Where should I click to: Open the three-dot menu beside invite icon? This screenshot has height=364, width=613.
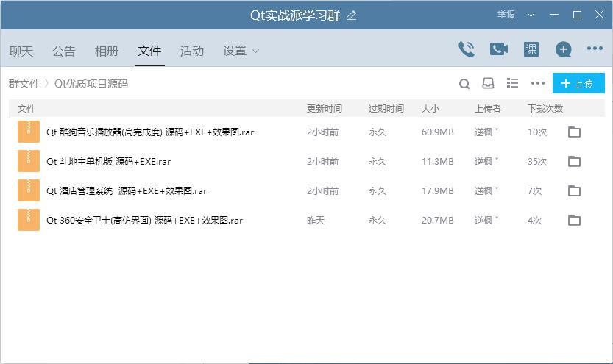coord(595,49)
